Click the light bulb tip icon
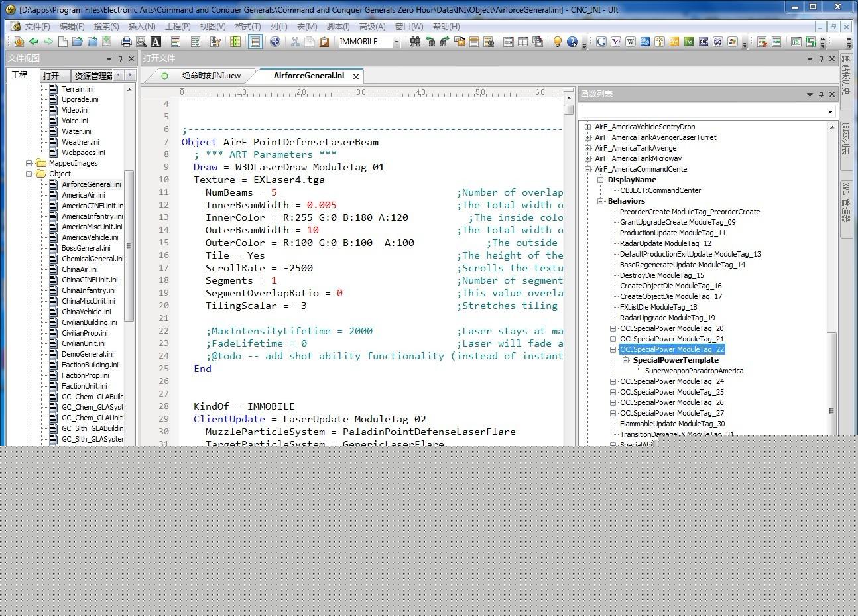 (x=558, y=42)
